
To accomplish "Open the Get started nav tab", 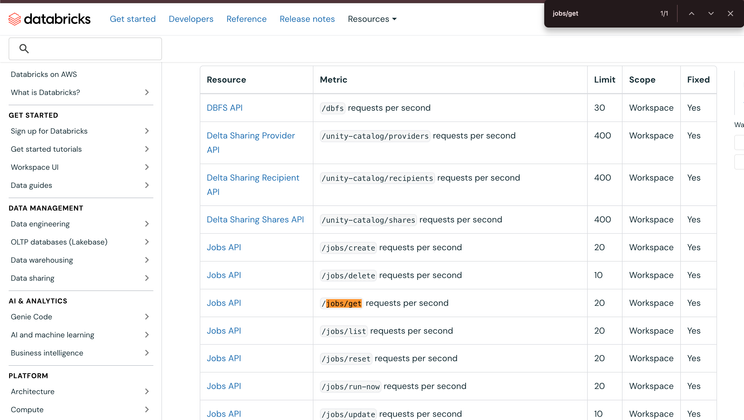I will pos(132,19).
